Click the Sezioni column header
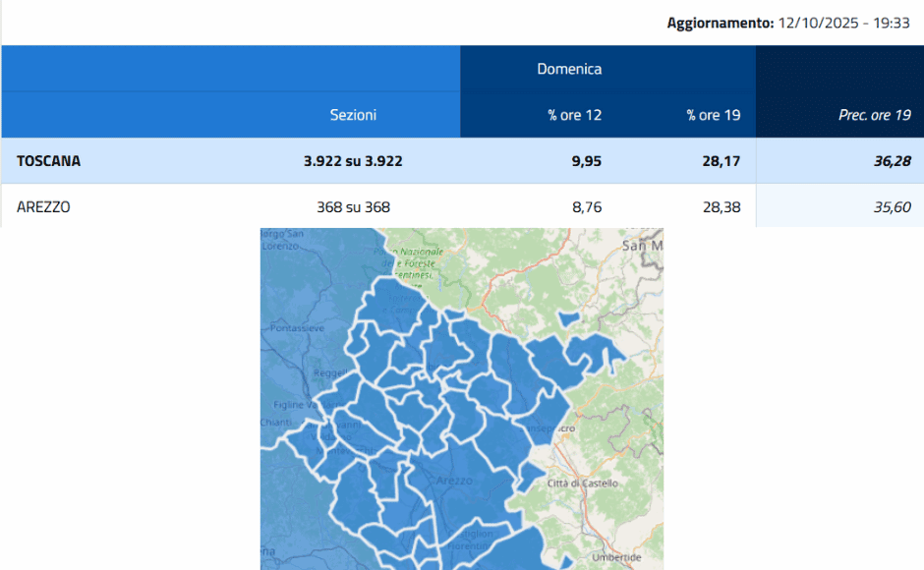The height and width of the screenshot is (570, 924). tap(352, 115)
